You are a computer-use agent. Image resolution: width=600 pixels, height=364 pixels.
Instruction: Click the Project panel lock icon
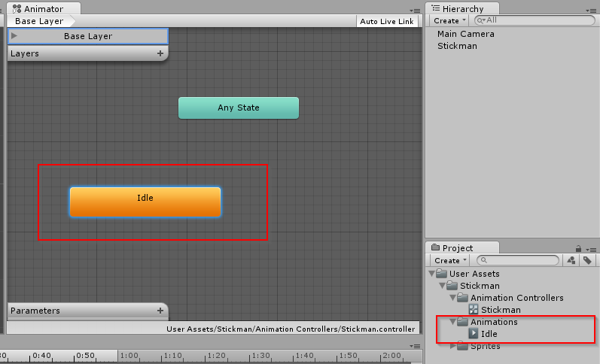click(577, 248)
